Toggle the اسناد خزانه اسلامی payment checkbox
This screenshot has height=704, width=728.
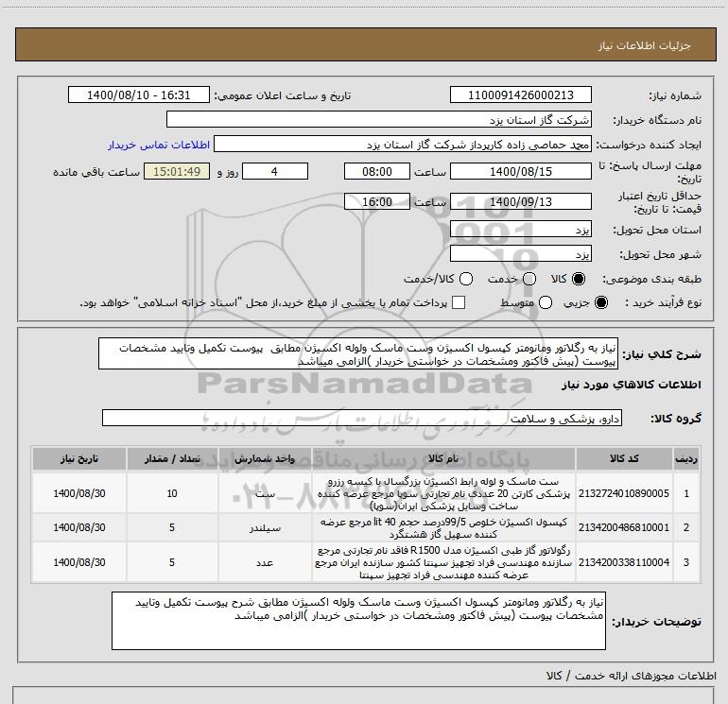click(x=459, y=302)
